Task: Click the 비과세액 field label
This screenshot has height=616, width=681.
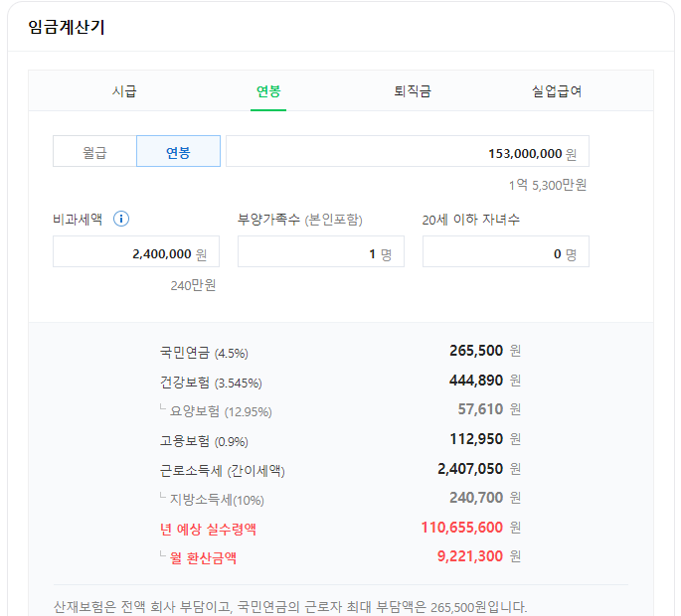Action: pos(78,219)
